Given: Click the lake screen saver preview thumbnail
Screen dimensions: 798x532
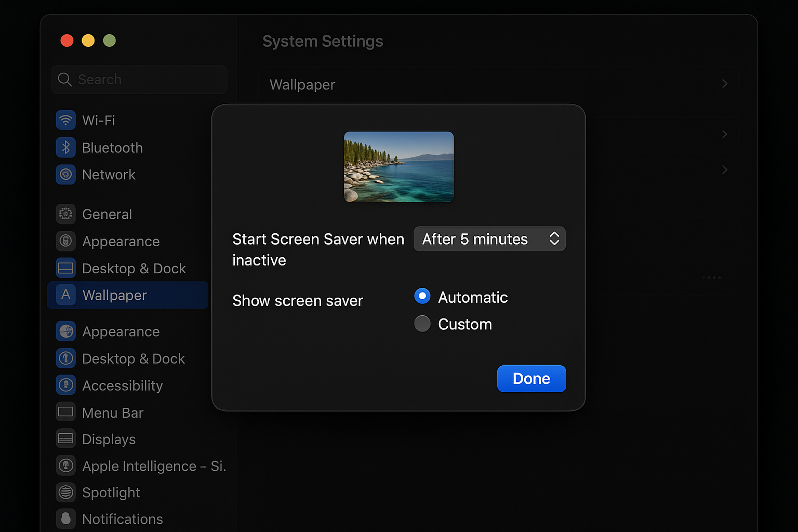Looking at the screenshot, I should point(398,167).
